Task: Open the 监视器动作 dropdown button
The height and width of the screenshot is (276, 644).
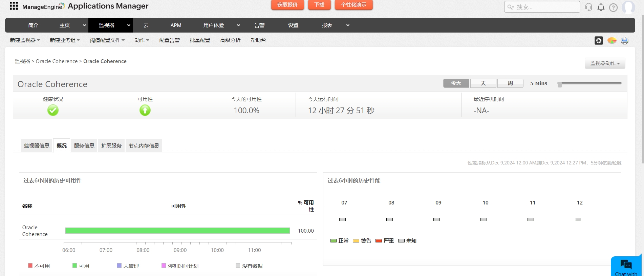Action: pos(605,63)
